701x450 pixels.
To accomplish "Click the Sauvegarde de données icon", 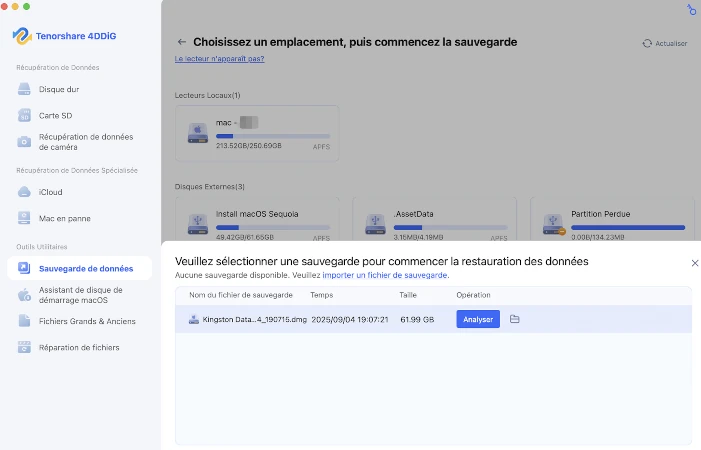I will [x=24, y=268].
